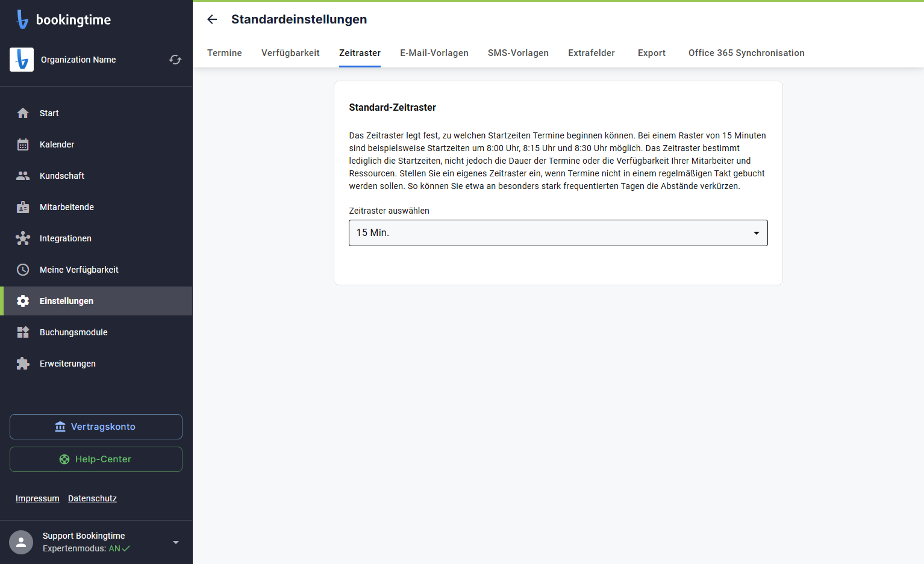
Task: Go to the Extrafelder tab
Action: [592, 53]
